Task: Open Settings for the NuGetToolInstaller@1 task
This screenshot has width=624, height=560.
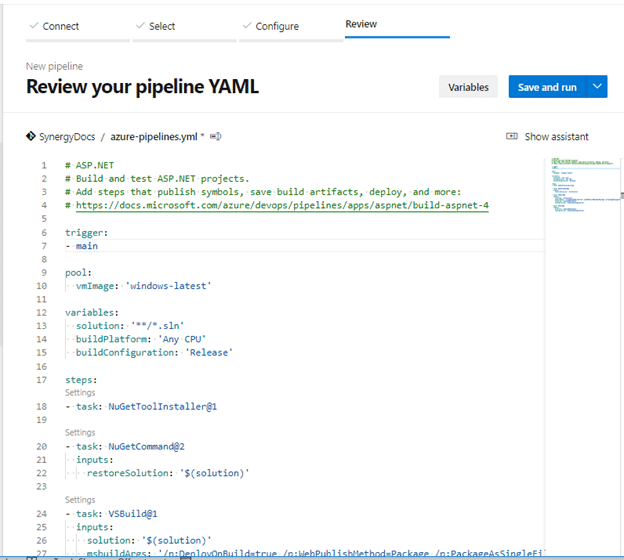Action: (x=80, y=393)
